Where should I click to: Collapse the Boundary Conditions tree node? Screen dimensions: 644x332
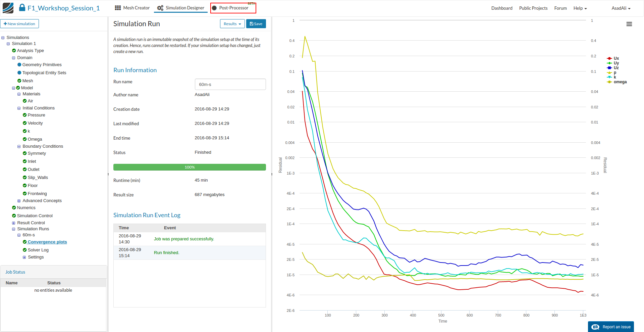coord(19,146)
